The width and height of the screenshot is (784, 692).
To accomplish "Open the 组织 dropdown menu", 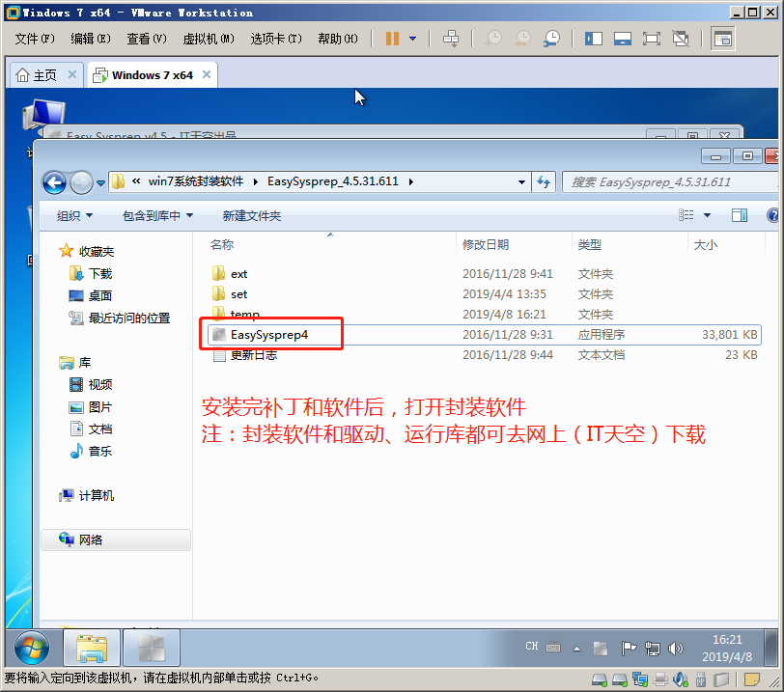I will pos(74,216).
